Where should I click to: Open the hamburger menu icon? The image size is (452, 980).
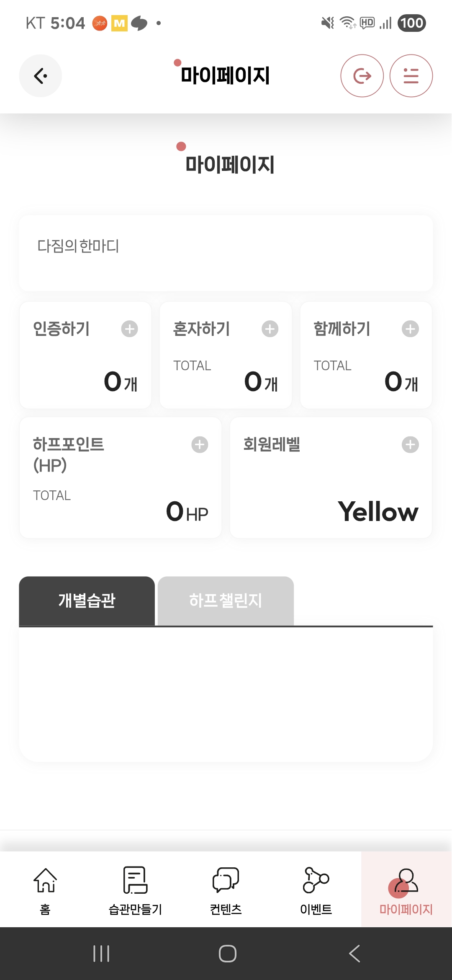[x=411, y=76]
